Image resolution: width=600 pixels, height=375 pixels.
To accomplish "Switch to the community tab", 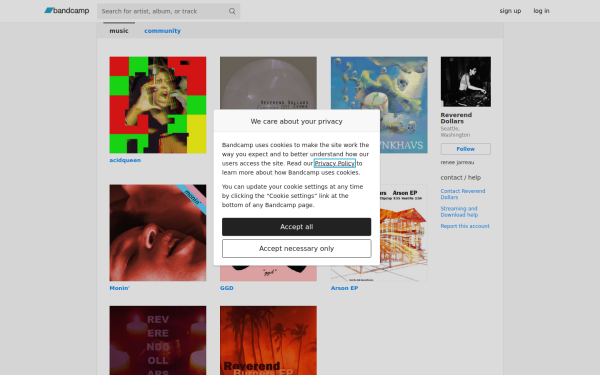I will coord(162,31).
